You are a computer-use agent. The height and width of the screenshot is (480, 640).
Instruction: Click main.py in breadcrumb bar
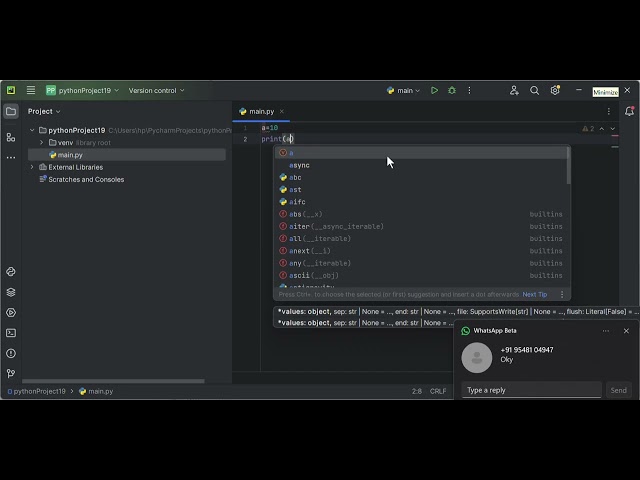(x=96, y=391)
